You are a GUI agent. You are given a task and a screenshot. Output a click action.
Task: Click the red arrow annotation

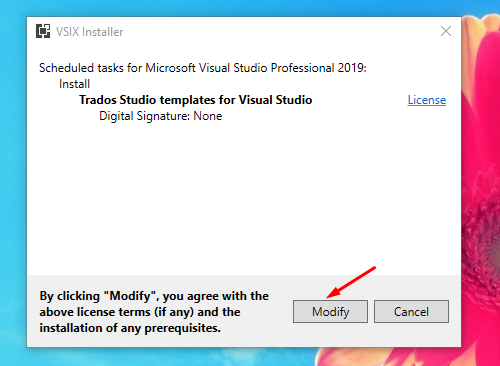click(x=351, y=282)
